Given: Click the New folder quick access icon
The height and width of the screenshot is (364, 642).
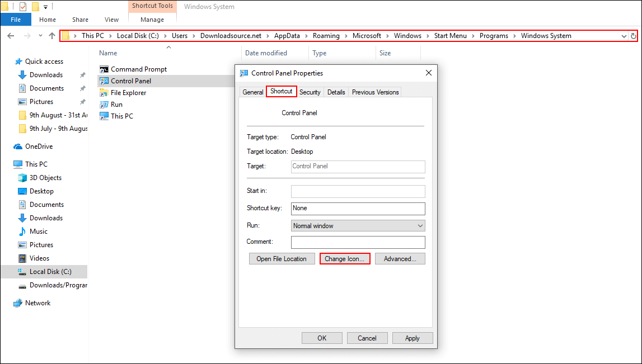Looking at the screenshot, I should [35, 7].
